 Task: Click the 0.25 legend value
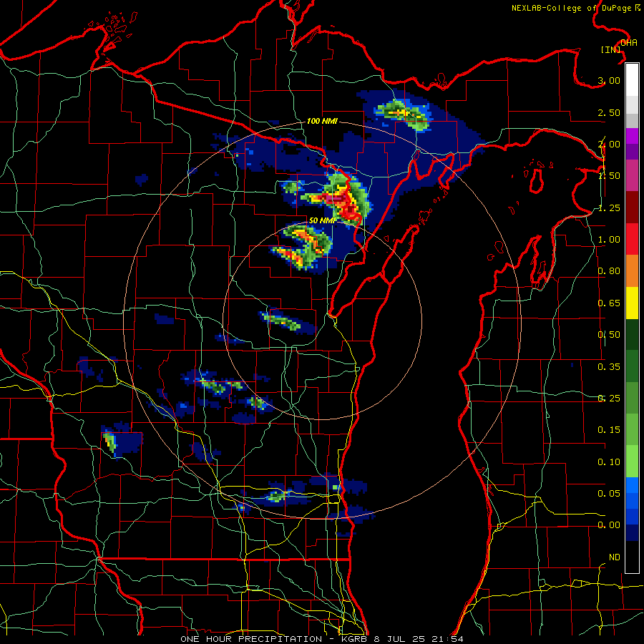click(x=609, y=399)
